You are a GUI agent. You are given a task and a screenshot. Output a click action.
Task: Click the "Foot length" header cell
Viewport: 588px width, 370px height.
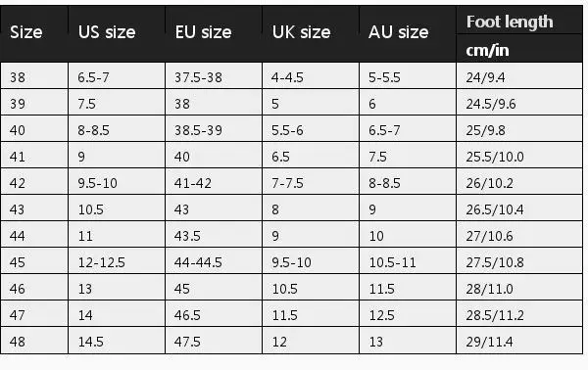click(x=519, y=21)
